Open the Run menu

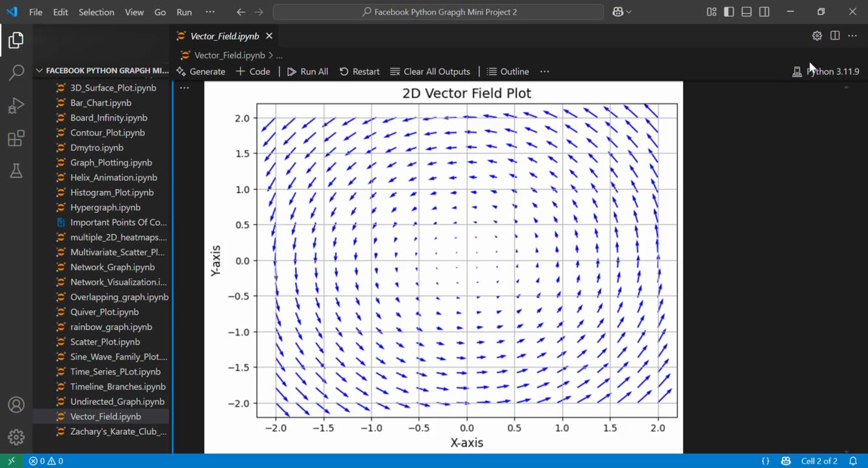pos(184,12)
